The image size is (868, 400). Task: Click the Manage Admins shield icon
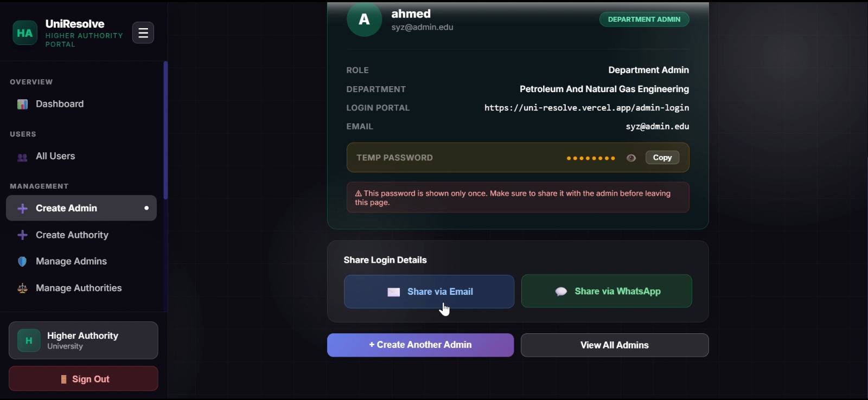[x=22, y=262]
